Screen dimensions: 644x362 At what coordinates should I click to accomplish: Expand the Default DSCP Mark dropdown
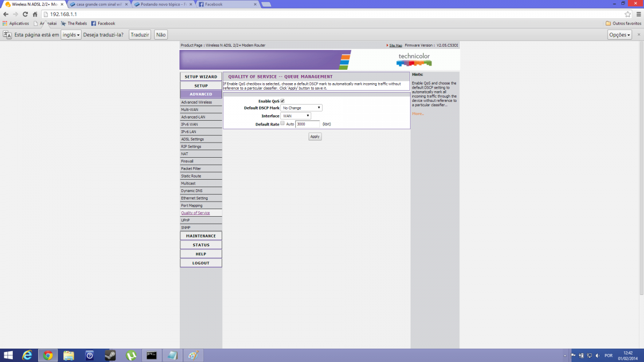302,108
